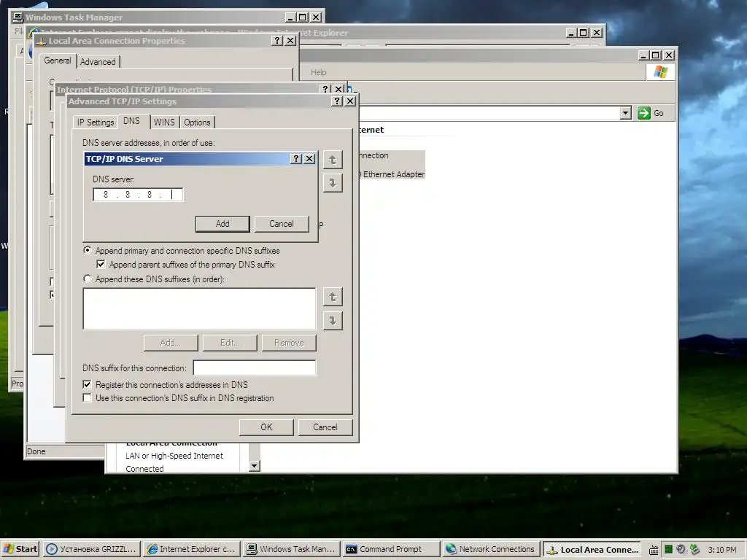
Task: Click the Go button in Network Connections
Action: (x=651, y=113)
